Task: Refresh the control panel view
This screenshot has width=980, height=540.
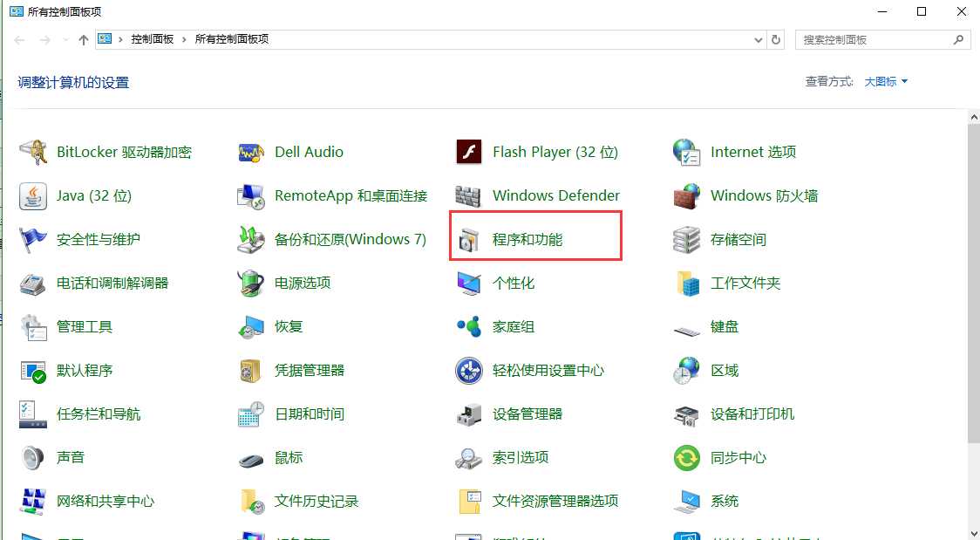Action: 776,39
